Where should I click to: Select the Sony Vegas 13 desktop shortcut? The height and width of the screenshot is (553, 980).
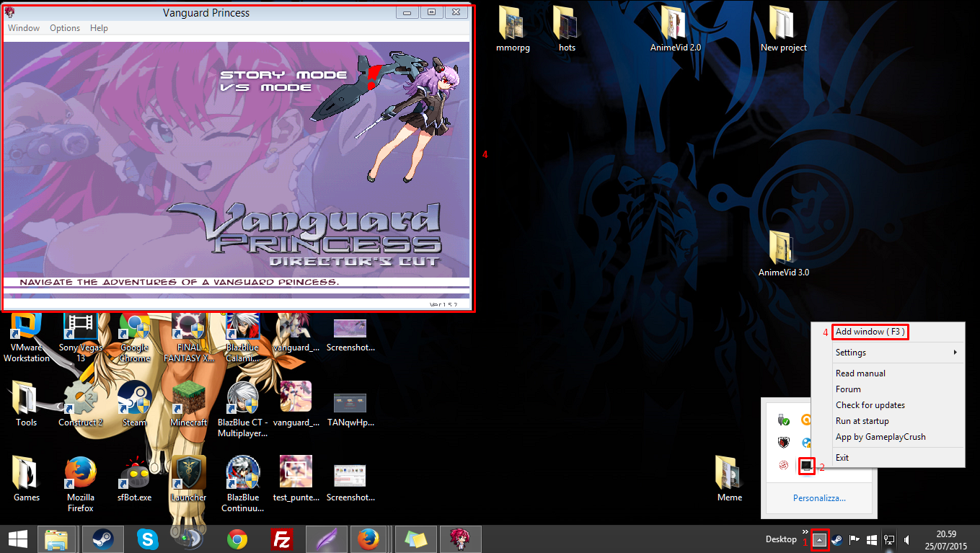tap(81, 339)
